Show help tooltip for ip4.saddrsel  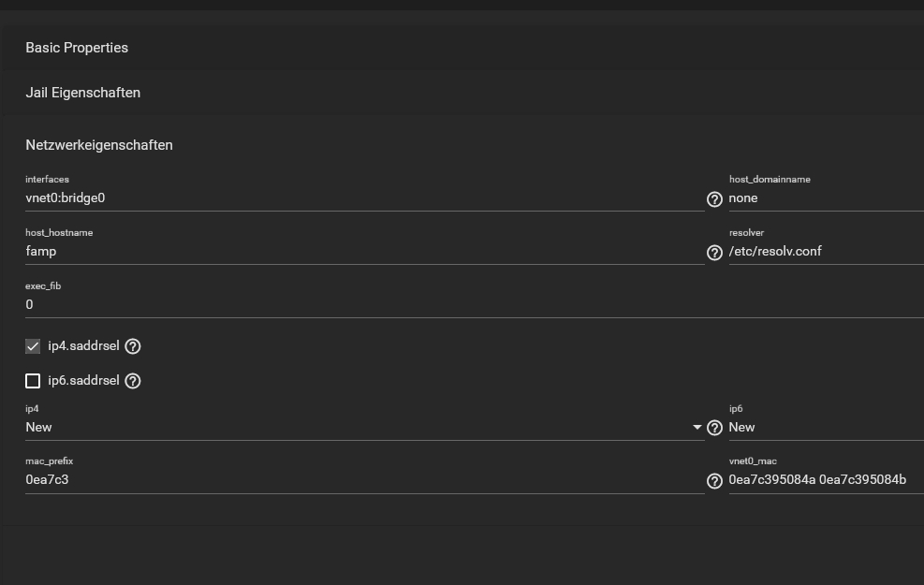(133, 346)
